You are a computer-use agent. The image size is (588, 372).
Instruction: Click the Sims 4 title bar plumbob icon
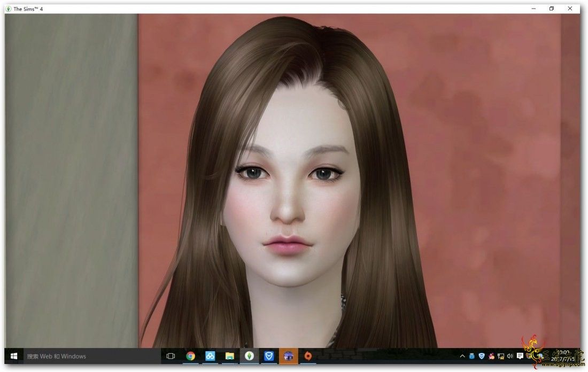point(9,9)
